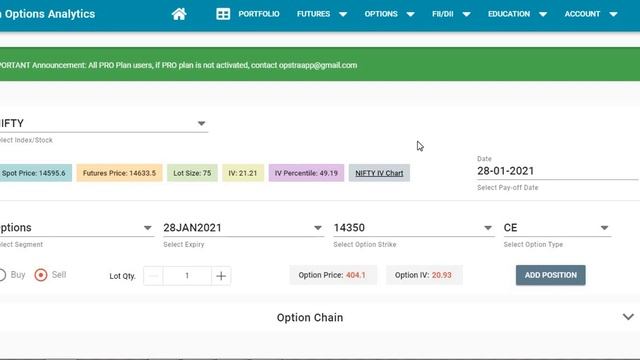Image resolution: width=640 pixels, height=360 pixels.
Task: Click the Spot Price 14595.6 chip
Action: pyautogui.click(x=36, y=173)
